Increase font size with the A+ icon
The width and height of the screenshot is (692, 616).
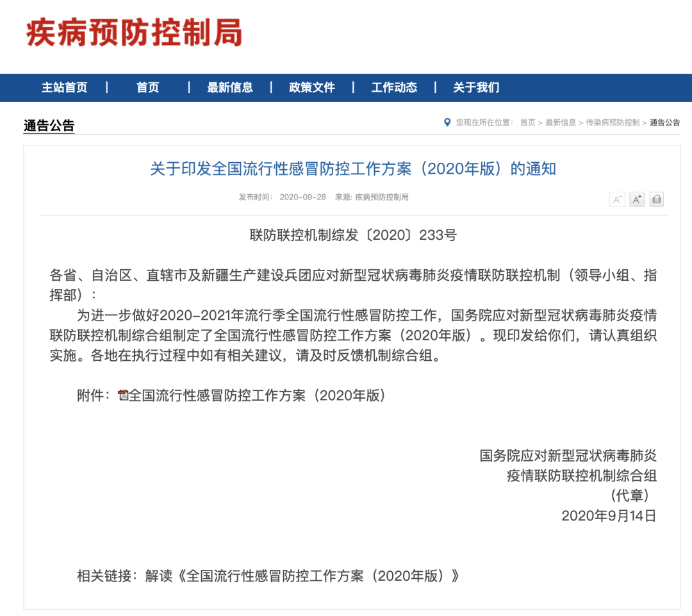pos(637,199)
